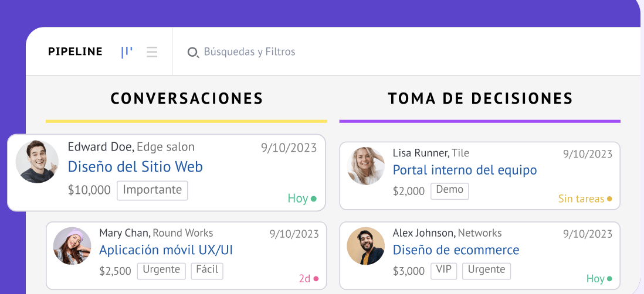This screenshot has height=294, width=644.
Task: Click the Fácil tag
Action: 207,271
